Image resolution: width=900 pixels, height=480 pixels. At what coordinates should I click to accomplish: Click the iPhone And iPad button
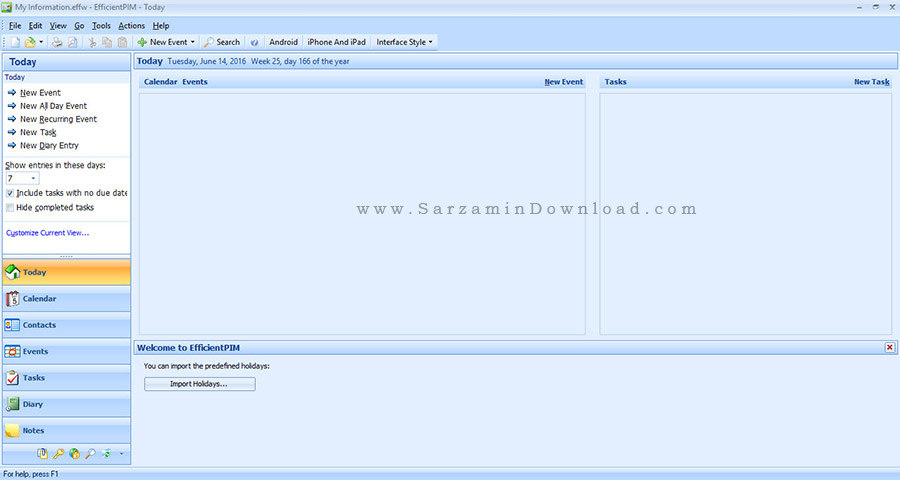(x=336, y=42)
